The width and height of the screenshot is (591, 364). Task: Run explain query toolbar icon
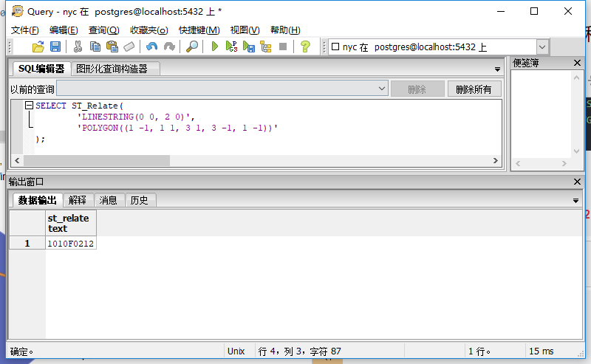pos(266,47)
